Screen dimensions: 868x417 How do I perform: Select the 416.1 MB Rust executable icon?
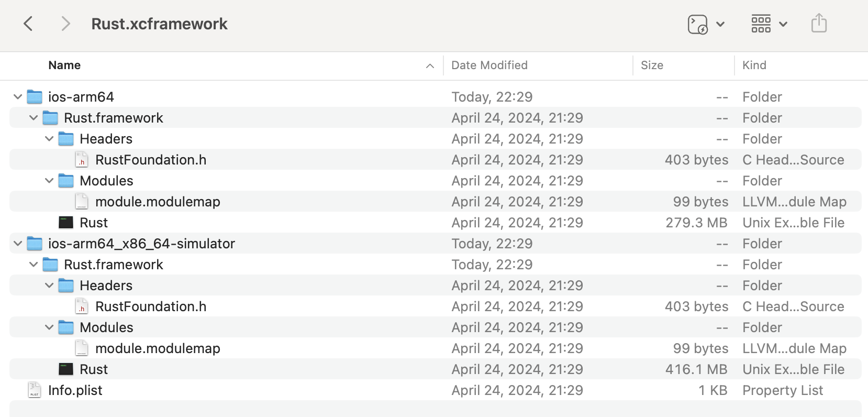click(66, 369)
